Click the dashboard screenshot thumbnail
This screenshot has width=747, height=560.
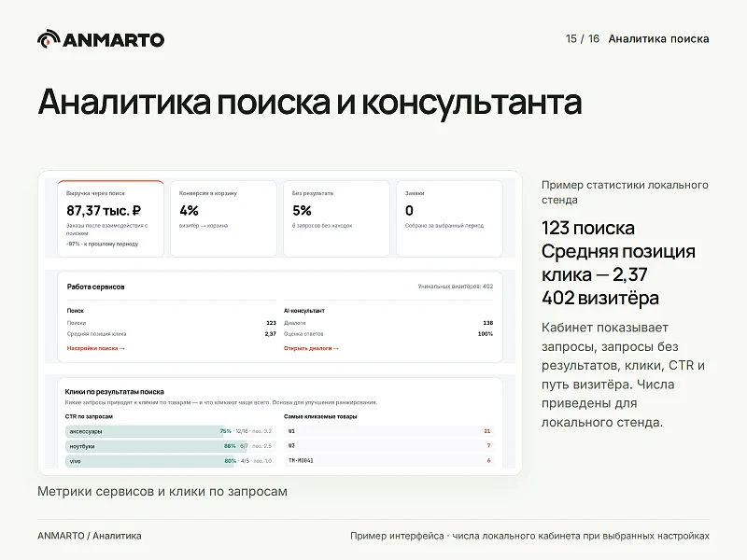coord(280,323)
